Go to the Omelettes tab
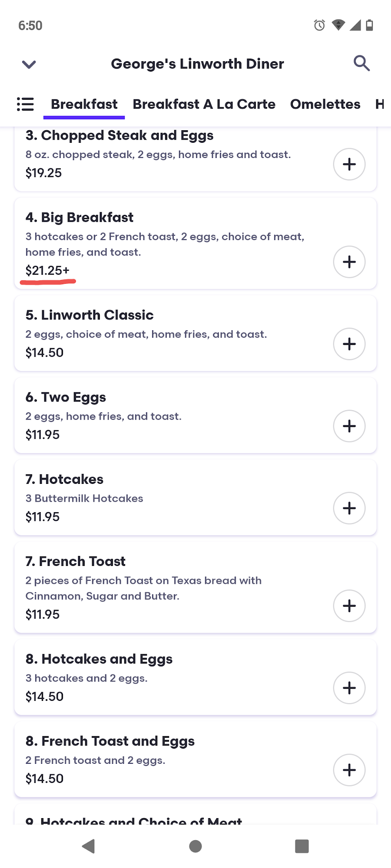Viewport: 391px width, 868px height. coord(325,104)
